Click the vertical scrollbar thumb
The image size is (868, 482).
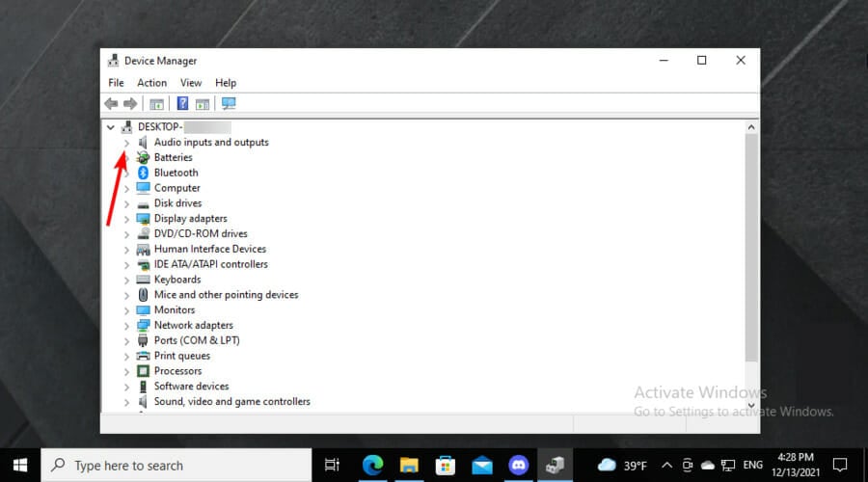click(751, 248)
